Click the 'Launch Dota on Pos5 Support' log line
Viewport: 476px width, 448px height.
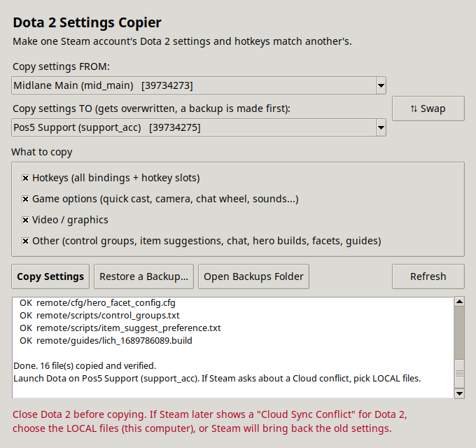[217, 379]
